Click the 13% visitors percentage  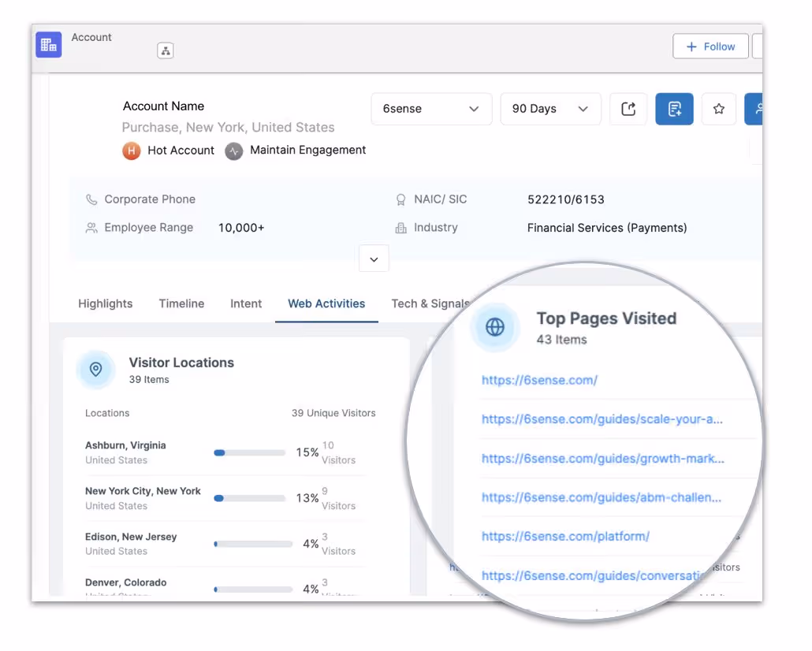pos(307,498)
